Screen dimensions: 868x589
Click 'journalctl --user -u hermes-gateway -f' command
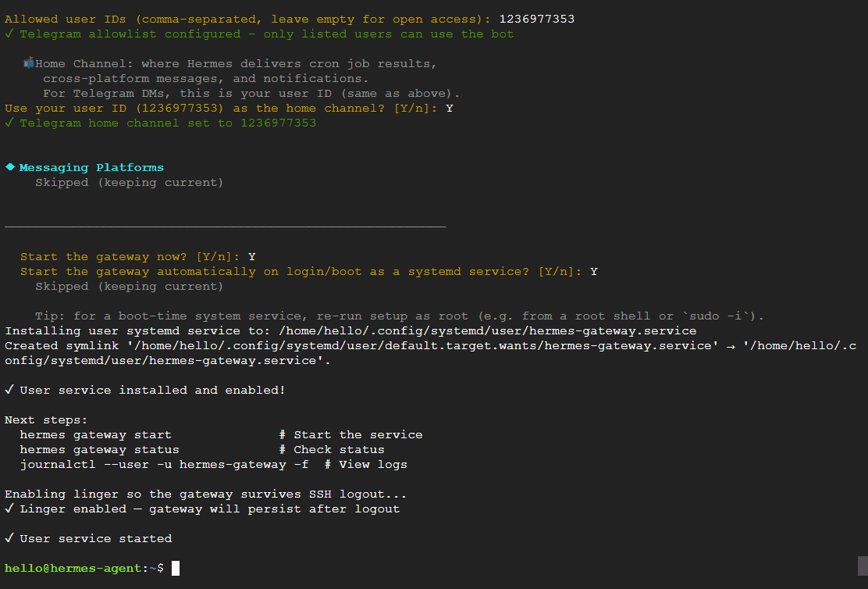pos(165,464)
